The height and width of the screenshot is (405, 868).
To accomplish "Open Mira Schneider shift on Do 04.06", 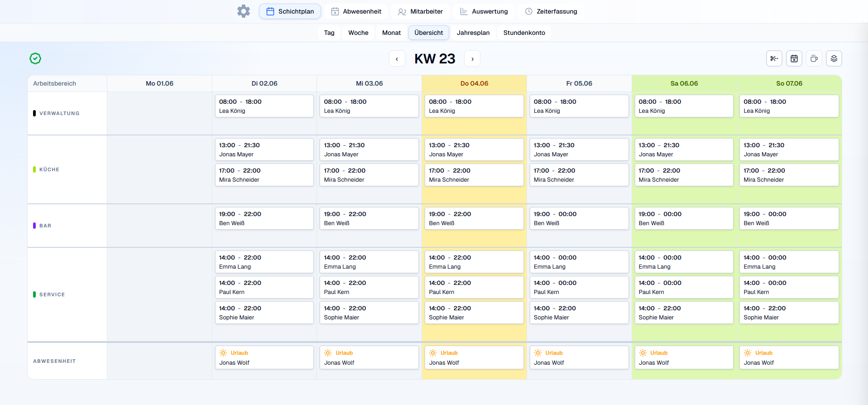I will point(474,175).
